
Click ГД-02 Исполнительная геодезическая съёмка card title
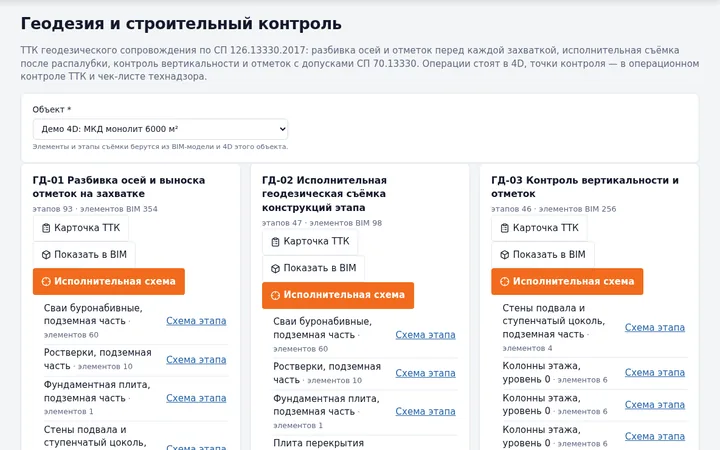tap(324, 194)
